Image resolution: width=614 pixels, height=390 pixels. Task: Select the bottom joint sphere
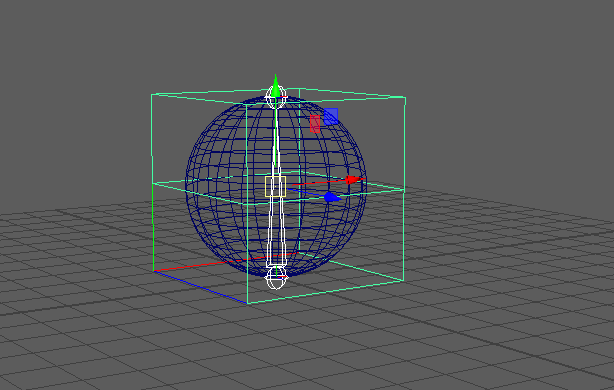tap(276, 278)
